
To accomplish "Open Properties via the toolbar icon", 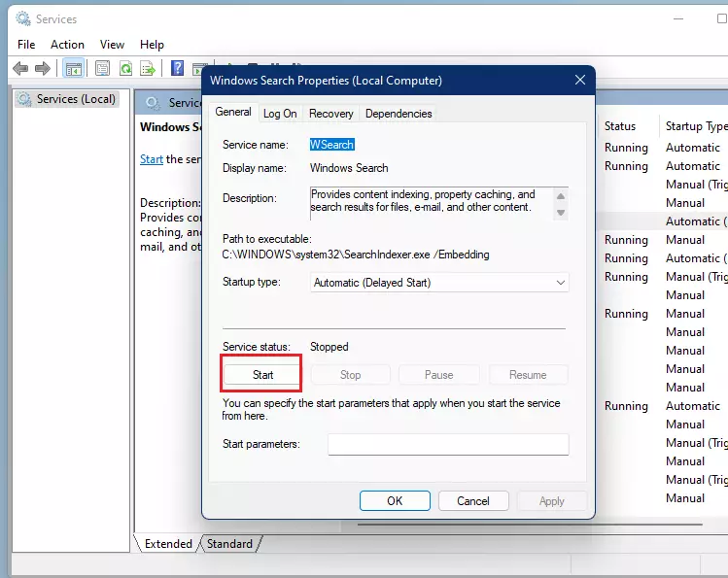I will (x=102, y=69).
